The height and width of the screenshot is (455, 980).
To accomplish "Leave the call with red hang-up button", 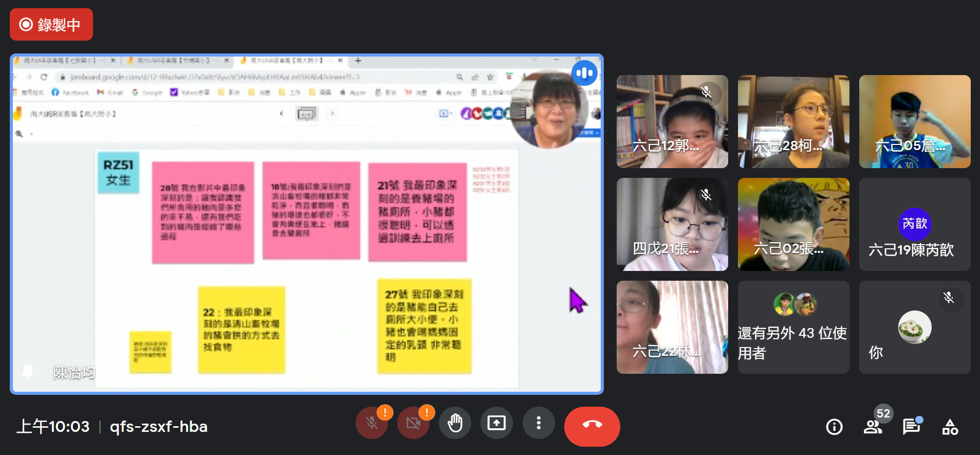I will coord(592,426).
